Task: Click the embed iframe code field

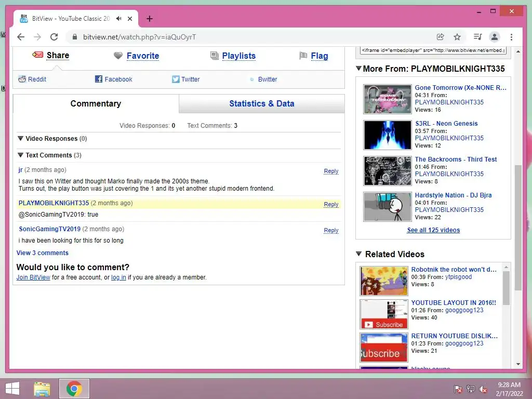Action: 433,50
